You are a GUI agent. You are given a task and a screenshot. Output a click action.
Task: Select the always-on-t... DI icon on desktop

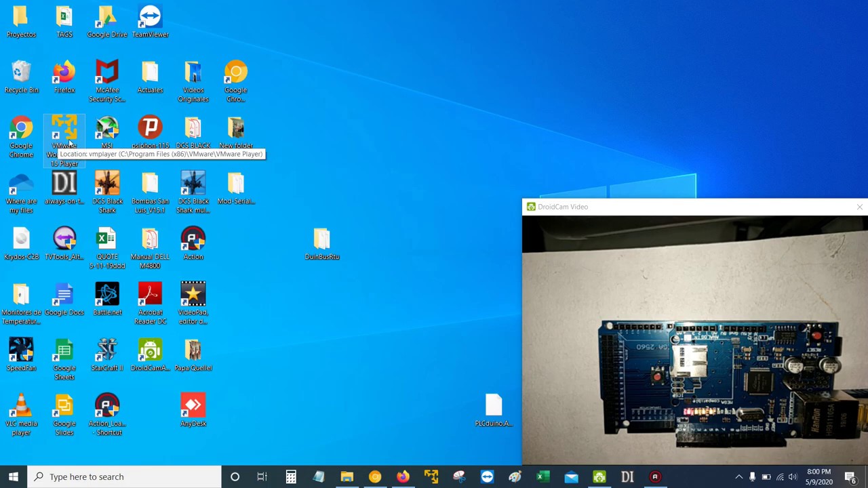coord(64,188)
